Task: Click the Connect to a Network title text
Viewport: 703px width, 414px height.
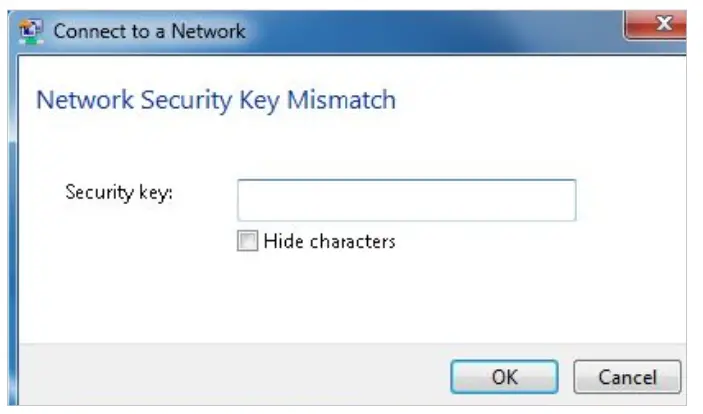Action: (x=150, y=30)
